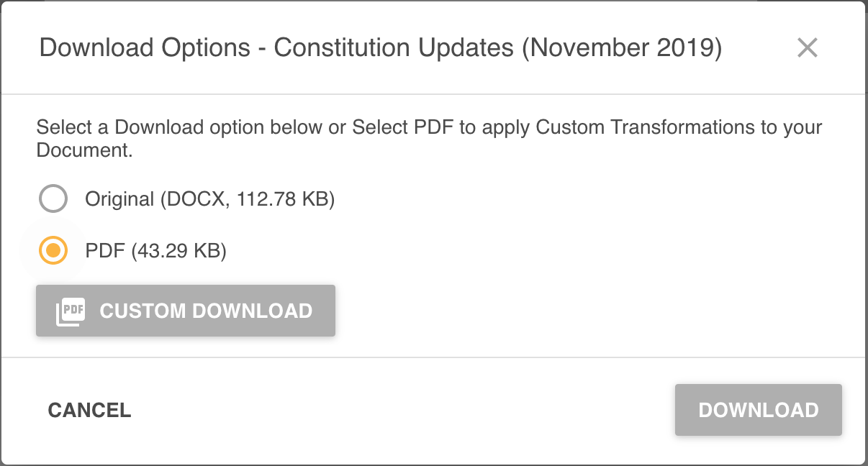Choose Original format instead of PDF
868x466 pixels.
coord(53,198)
